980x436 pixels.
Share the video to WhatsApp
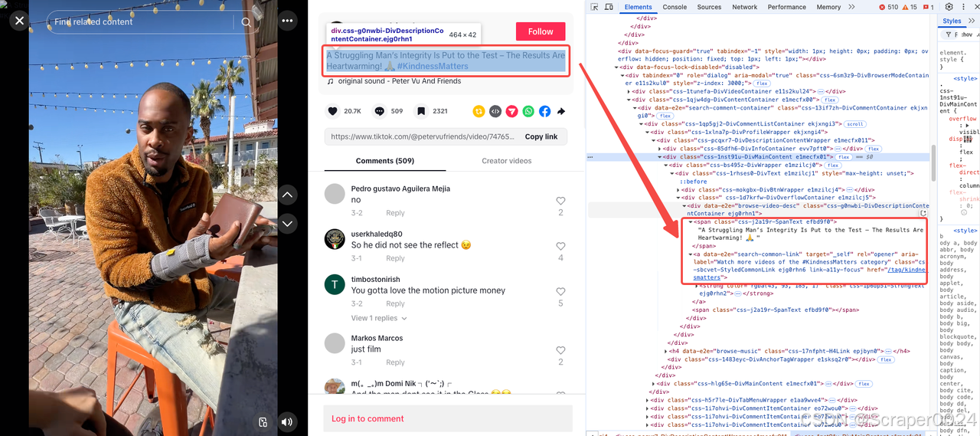[528, 111]
